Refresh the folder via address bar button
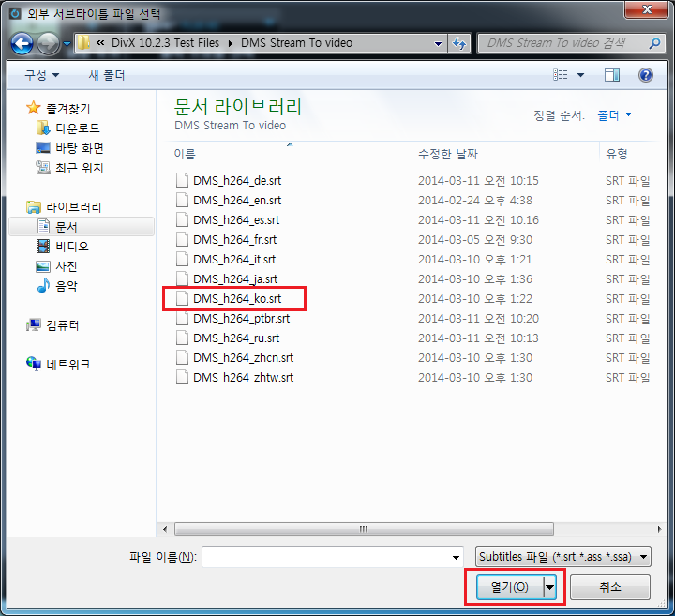 tap(459, 43)
